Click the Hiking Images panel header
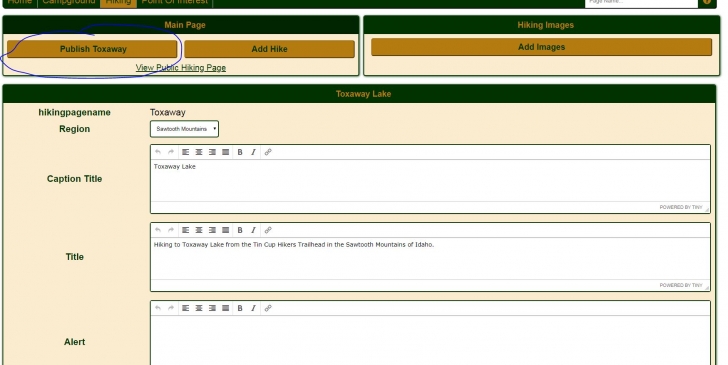Screen dimensions: 728x365 [541, 25]
